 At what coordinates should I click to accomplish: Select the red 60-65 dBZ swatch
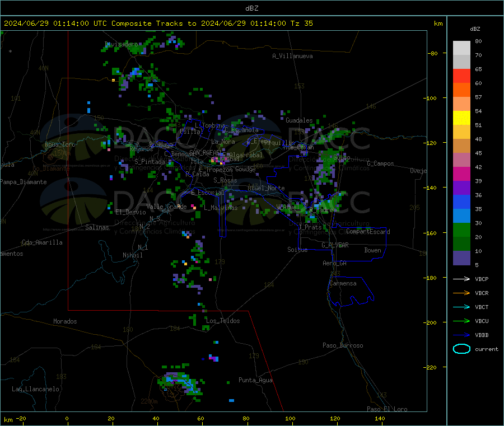coord(461,76)
